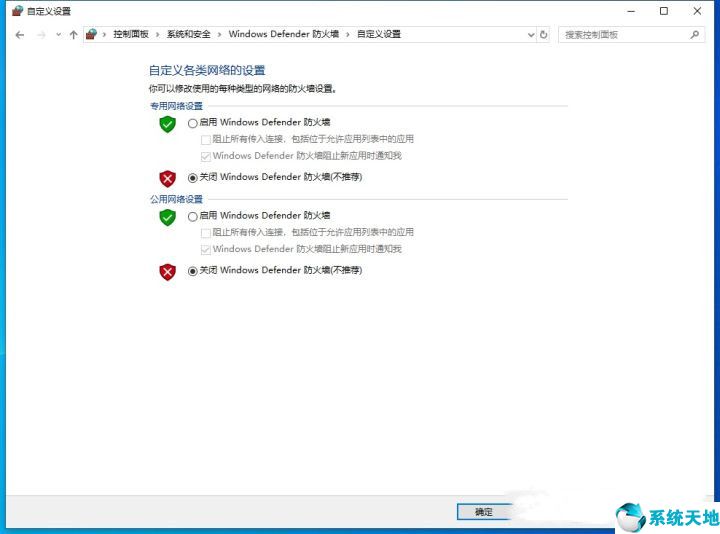720x534 pixels.
Task: Toggle notify checkbox under 公用网络设置
Action: click(206, 250)
